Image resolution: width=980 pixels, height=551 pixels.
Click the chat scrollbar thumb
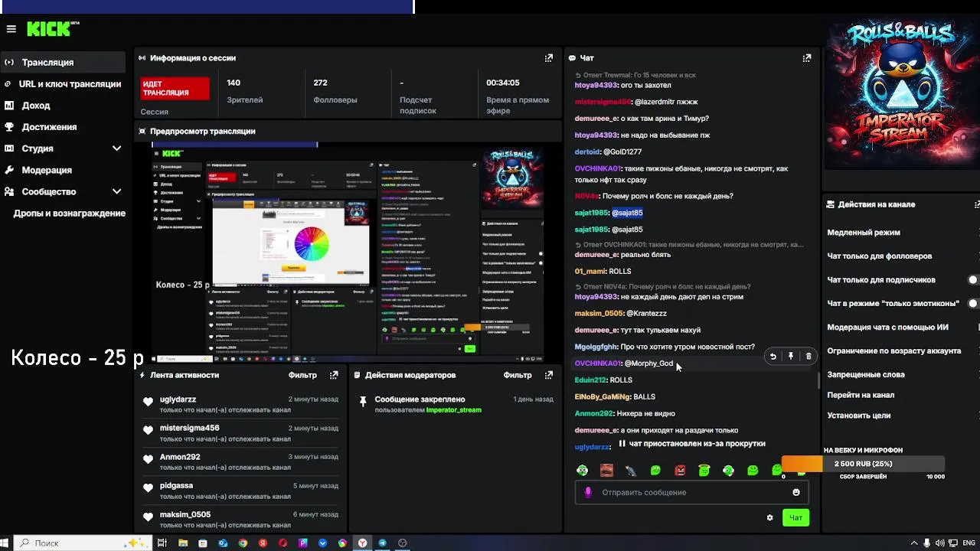pos(818,380)
